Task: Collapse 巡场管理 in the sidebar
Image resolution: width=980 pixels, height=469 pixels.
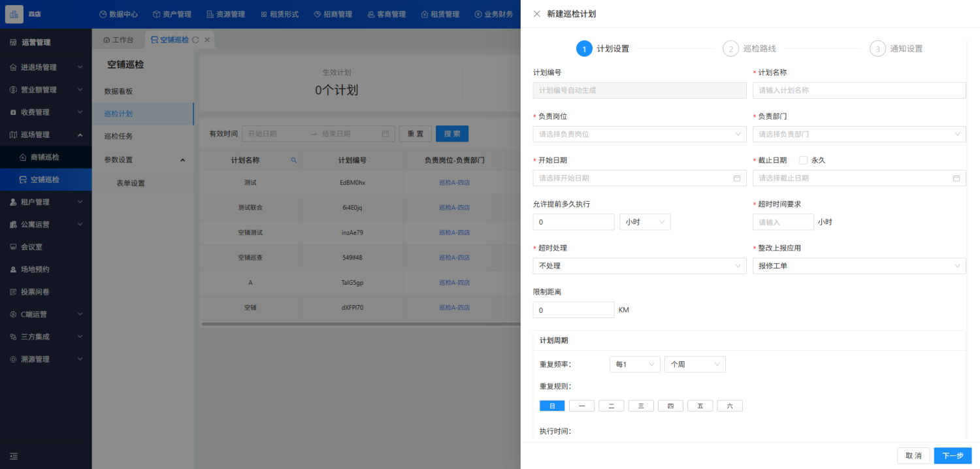Action: point(46,135)
